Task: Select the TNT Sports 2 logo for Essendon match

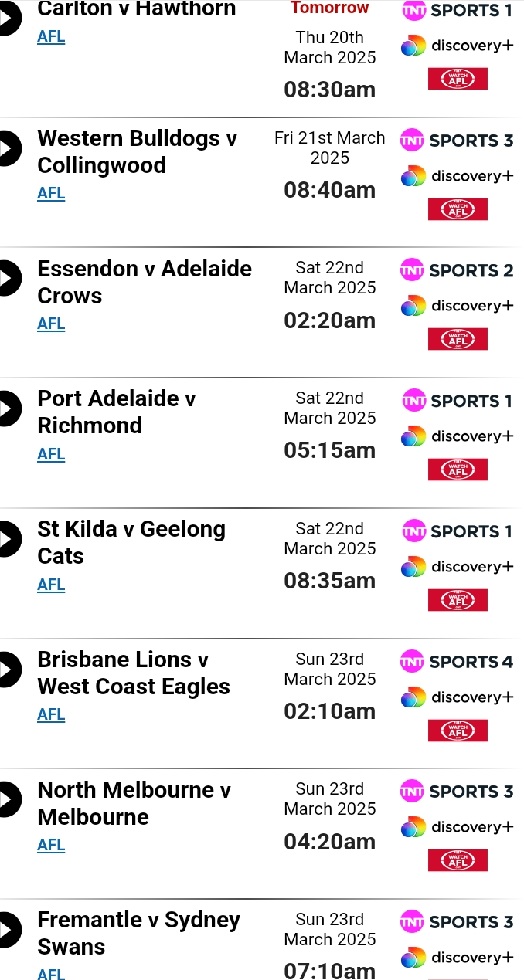Action: (x=456, y=270)
